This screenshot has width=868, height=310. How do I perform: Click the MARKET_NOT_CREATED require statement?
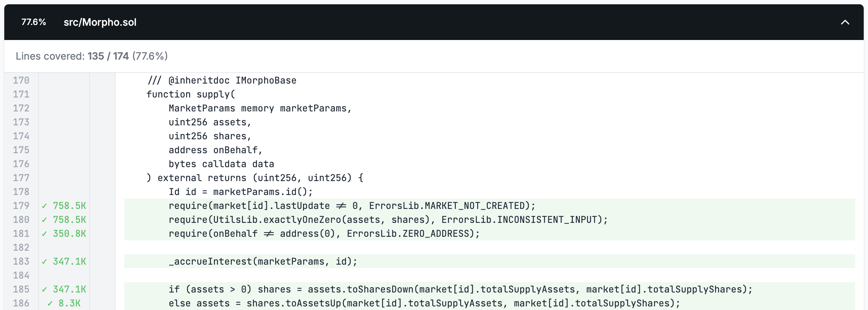point(352,206)
